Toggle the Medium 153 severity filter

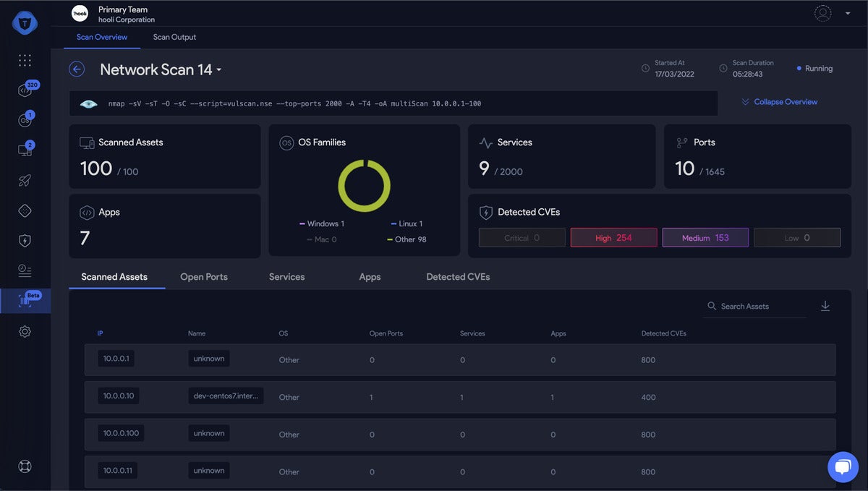(x=705, y=238)
